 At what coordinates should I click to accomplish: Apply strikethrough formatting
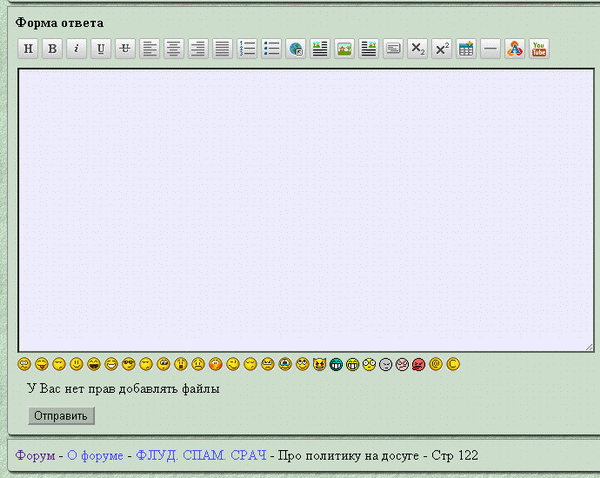(125, 49)
